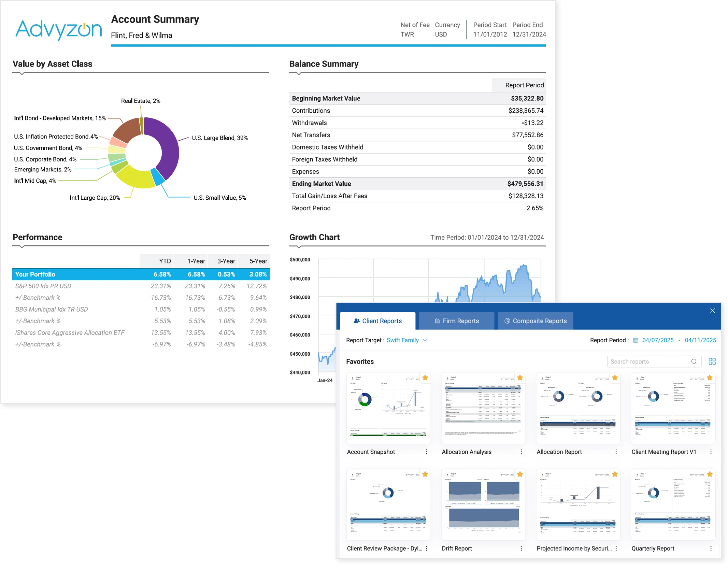
Task: Click the Drift Report title
Action: point(457,549)
